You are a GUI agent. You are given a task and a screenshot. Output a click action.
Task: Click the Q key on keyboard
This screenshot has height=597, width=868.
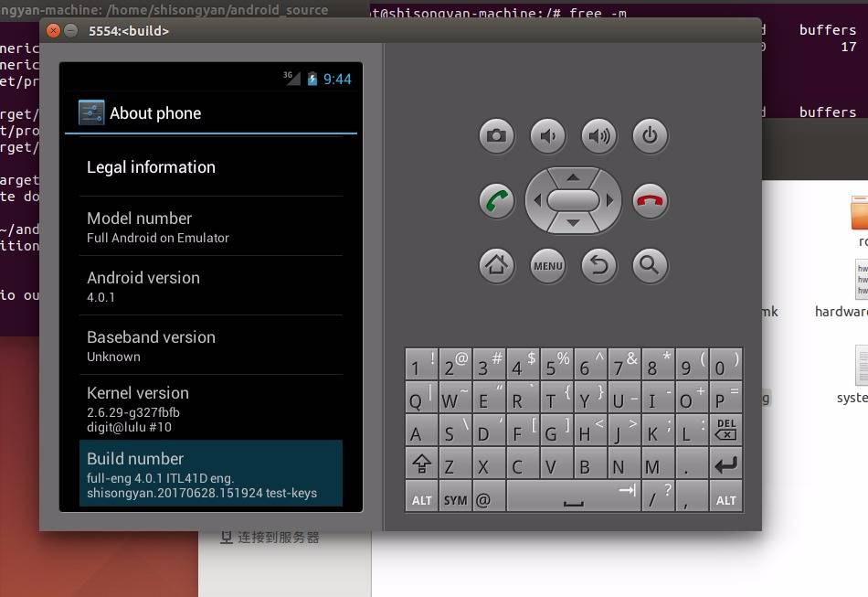pos(422,397)
